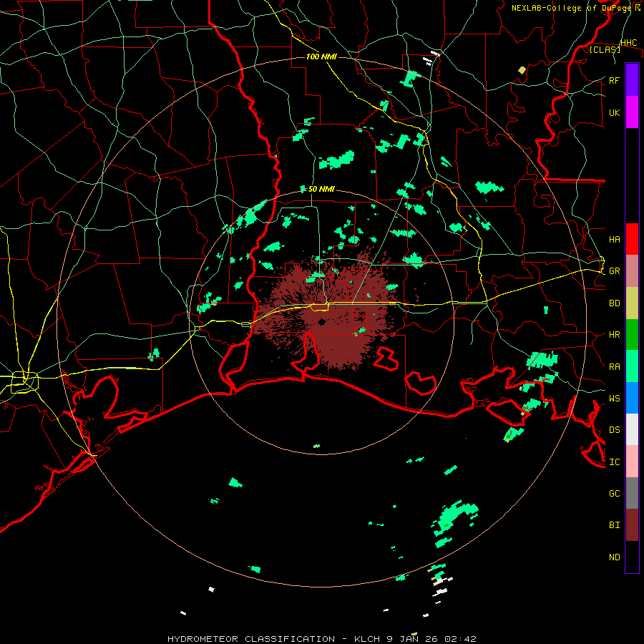644x644 pixels.
Task: Click the HA legend label
Action: [x=614, y=239]
